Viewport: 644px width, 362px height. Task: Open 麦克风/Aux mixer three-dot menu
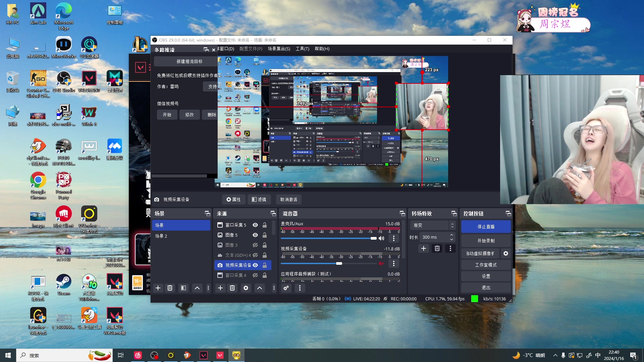coord(394,238)
